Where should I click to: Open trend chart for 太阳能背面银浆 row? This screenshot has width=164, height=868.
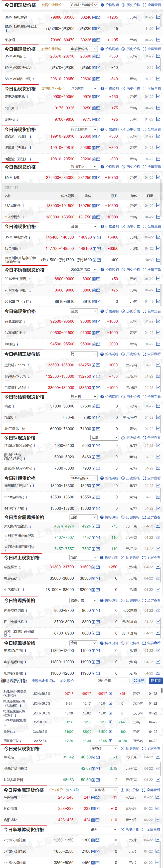pyautogui.click(x=158, y=526)
